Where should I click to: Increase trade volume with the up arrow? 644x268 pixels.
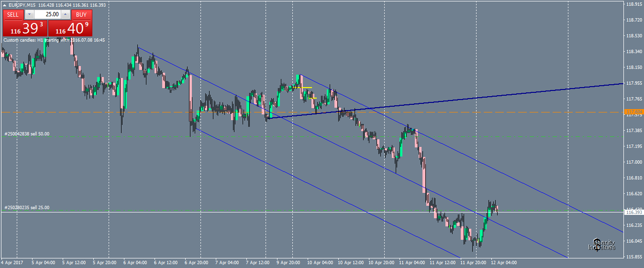[x=65, y=14]
